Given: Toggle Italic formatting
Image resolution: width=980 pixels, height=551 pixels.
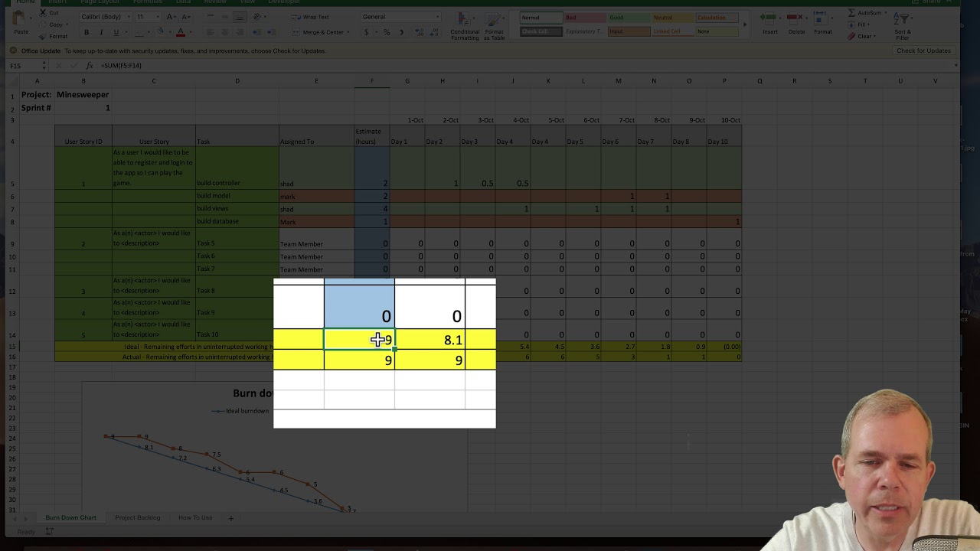Looking at the screenshot, I should pos(101,32).
